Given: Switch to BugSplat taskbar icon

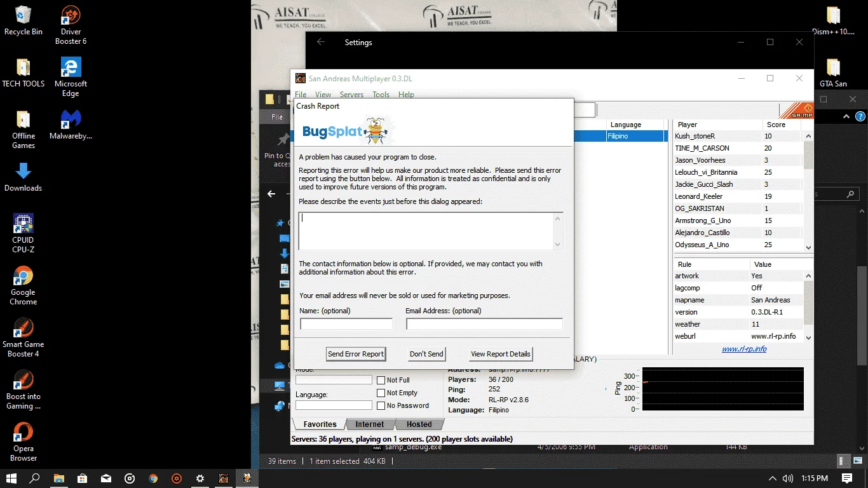Looking at the screenshot, I should (247, 478).
